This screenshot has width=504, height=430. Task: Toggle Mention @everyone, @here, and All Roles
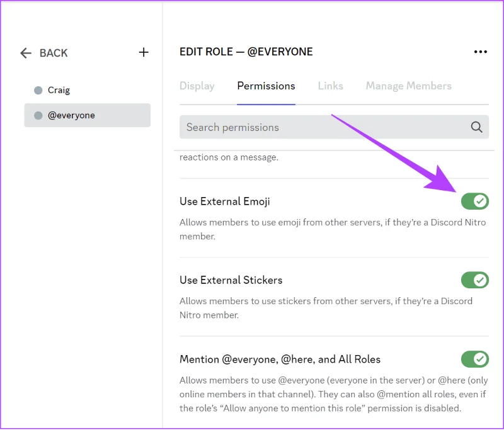point(475,359)
